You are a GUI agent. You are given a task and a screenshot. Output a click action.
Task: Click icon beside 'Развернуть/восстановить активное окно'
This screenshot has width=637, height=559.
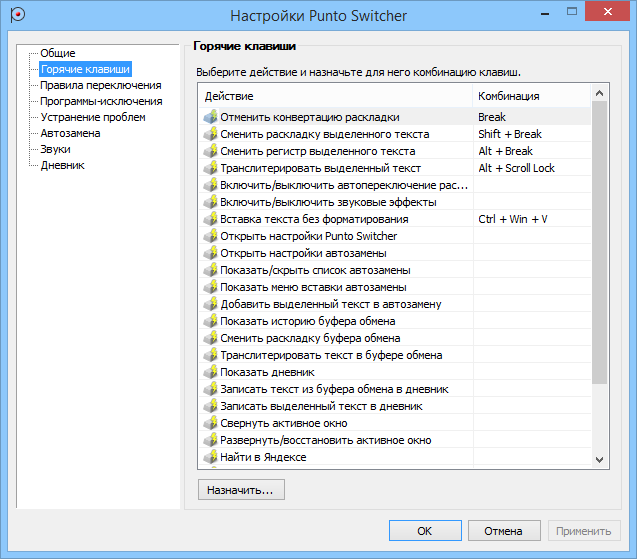[x=210, y=440]
